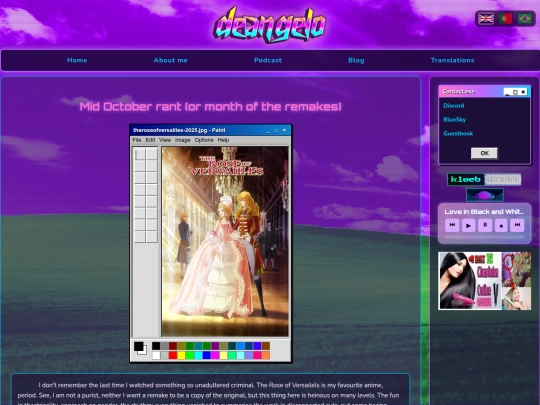
Task: Select the periwinkle swatch in Paint palette
Action: tap(249, 355)
